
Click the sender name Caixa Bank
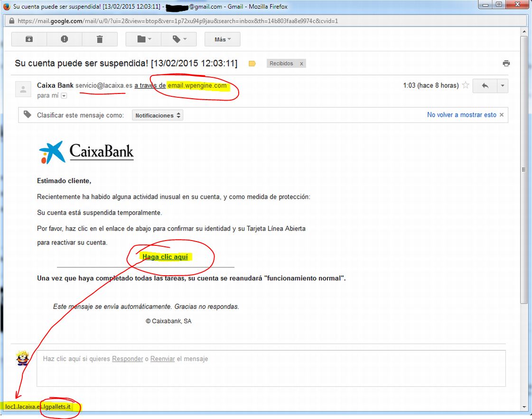point(55,85)
